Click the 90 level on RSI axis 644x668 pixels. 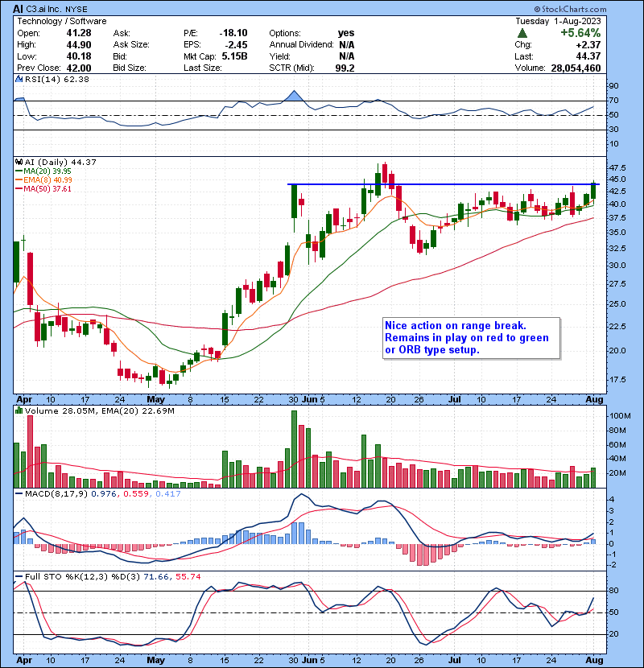pyautogui.click(x=614, y=86)
